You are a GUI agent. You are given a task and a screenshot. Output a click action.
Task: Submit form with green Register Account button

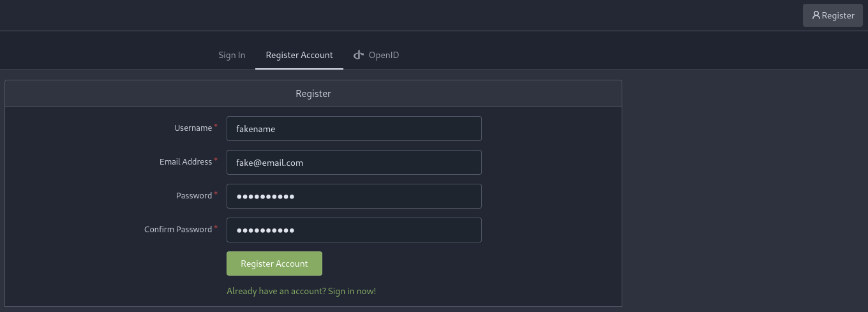(x=274, y=264)
